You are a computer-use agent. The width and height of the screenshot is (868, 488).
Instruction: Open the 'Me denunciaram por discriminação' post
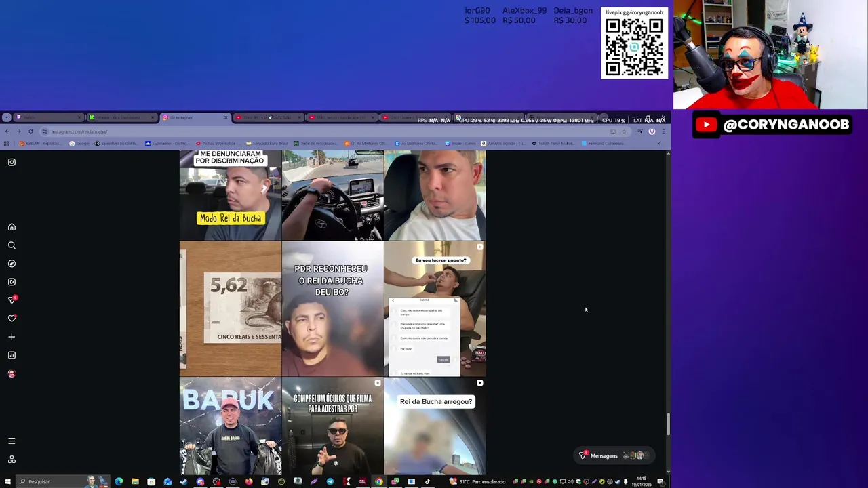[231, 195]
